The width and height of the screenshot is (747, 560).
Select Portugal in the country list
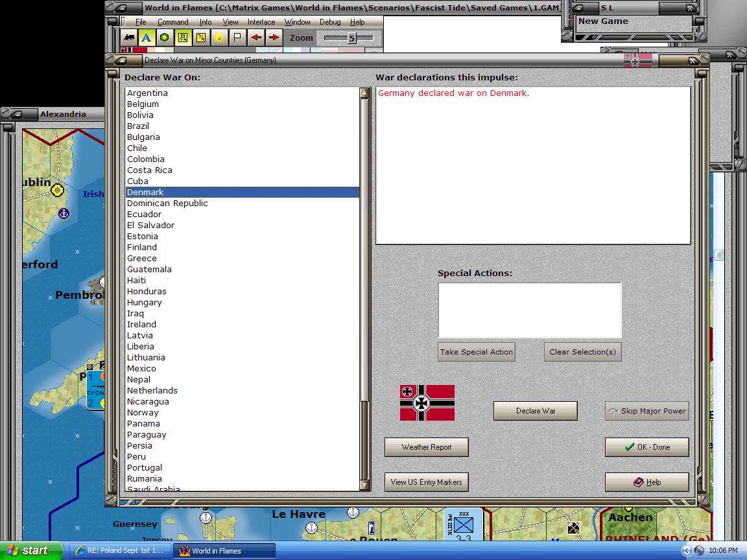(242, 467)
